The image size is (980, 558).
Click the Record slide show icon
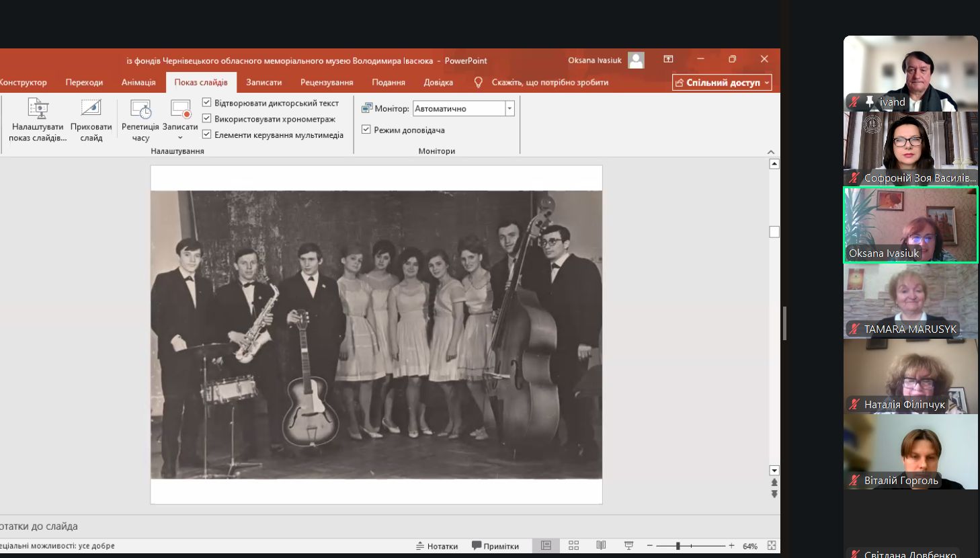pyautogui.click(x=180, y=109)
